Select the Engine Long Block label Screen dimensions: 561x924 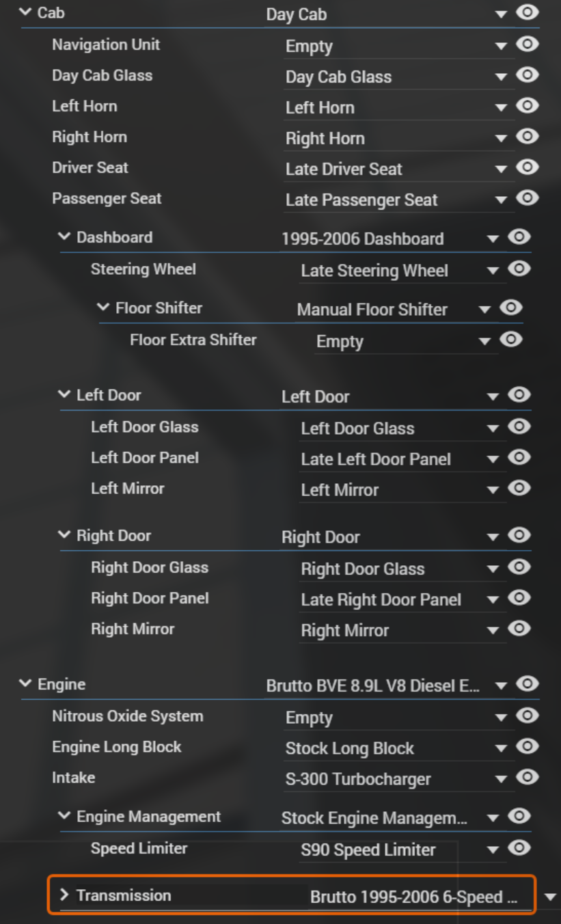click(x=117, y=747)
